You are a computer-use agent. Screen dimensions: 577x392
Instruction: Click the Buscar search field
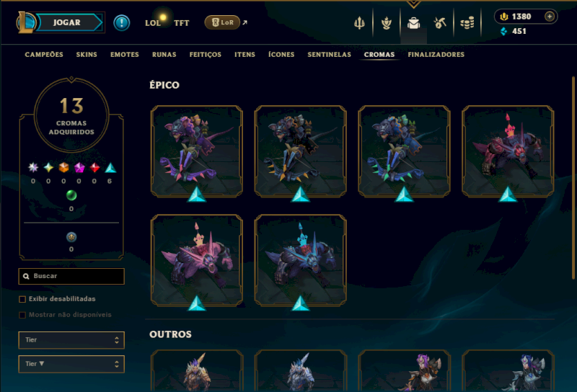coord(71,276)
